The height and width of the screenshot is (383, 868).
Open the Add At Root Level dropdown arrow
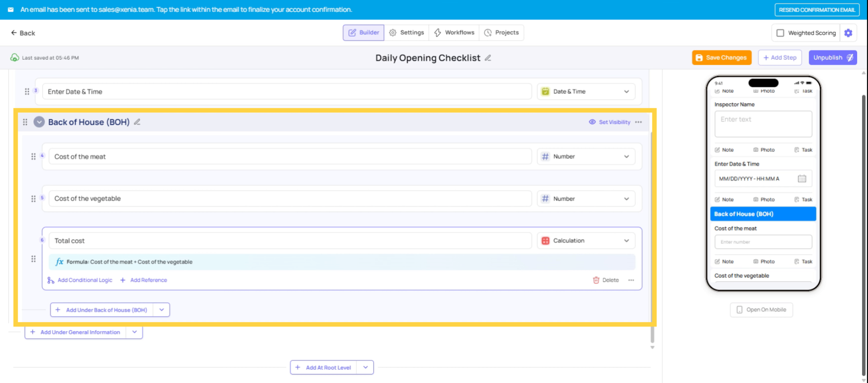coord(365,367)
